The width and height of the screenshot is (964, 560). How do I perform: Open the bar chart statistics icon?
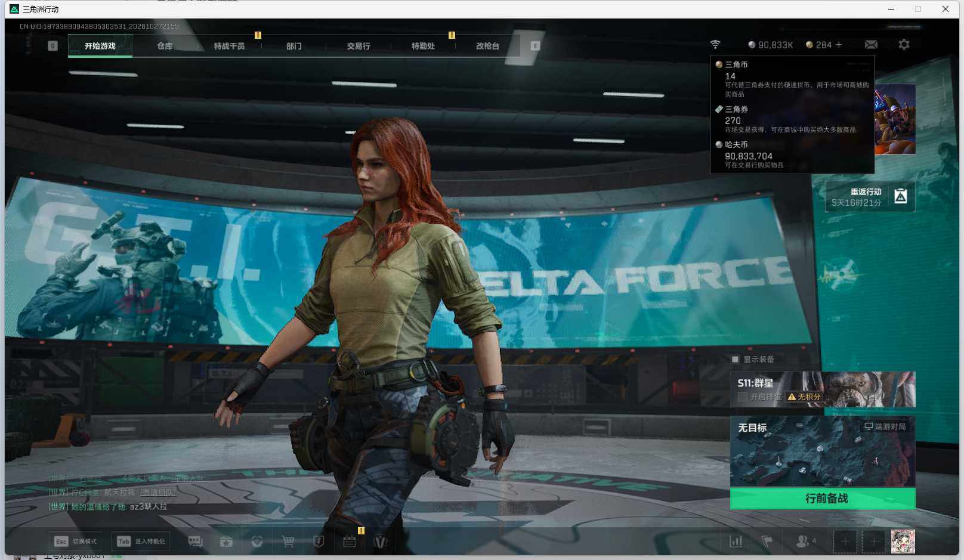[x=736, y=541]
